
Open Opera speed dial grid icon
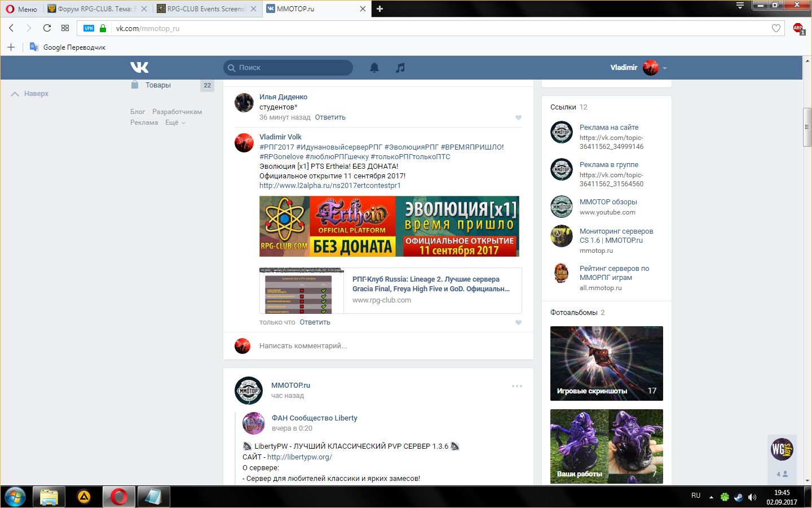65,28
